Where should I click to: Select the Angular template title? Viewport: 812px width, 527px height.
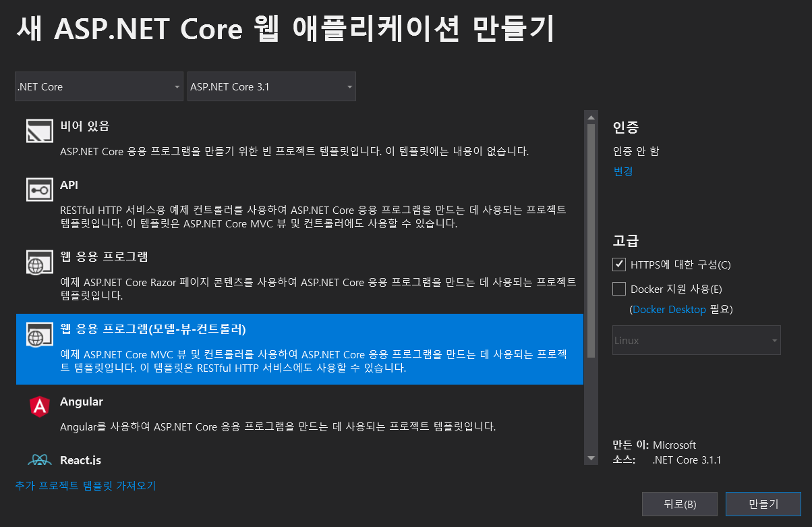[x=82, y=401]
